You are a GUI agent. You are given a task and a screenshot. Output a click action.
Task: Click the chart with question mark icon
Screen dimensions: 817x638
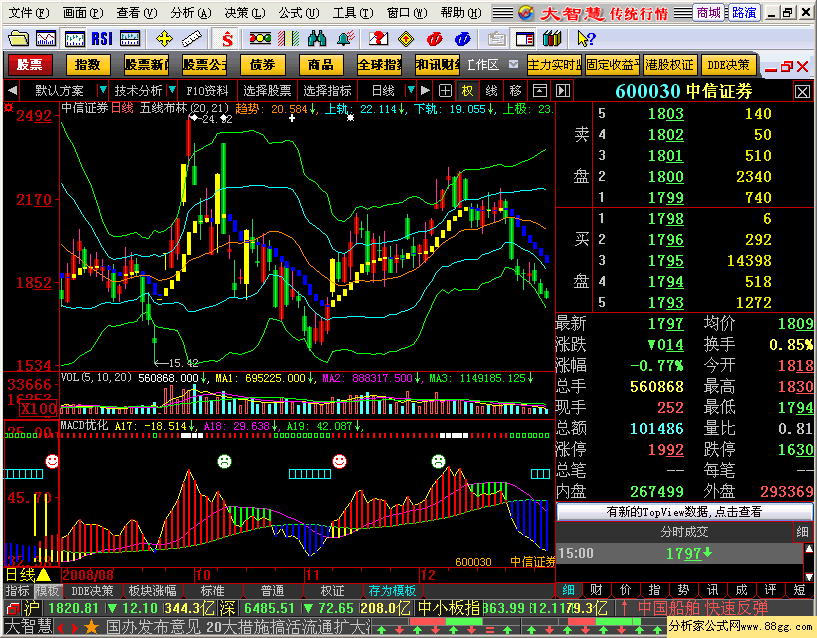[378, 39]
